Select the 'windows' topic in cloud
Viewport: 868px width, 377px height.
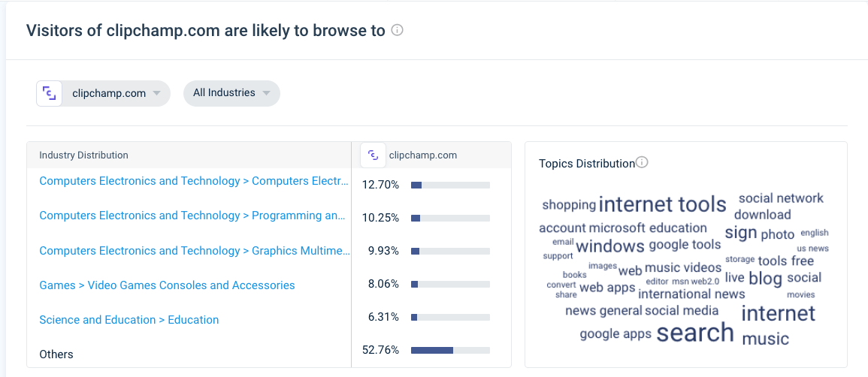[610, 246]
